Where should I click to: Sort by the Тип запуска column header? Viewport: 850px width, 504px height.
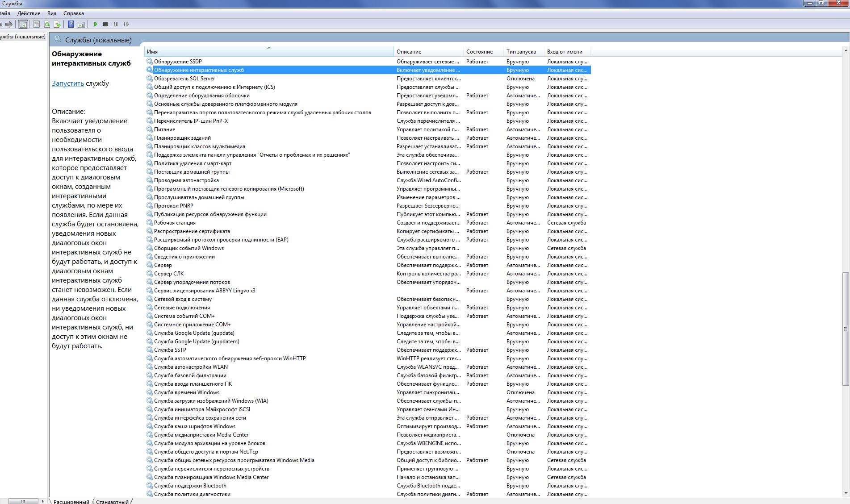tap(524, 52)
